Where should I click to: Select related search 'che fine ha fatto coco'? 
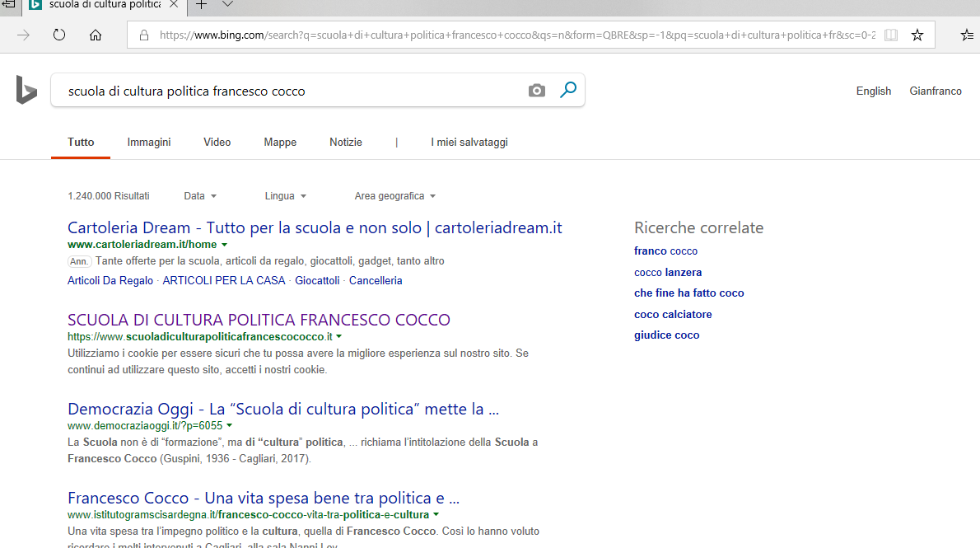click(688, 293)
